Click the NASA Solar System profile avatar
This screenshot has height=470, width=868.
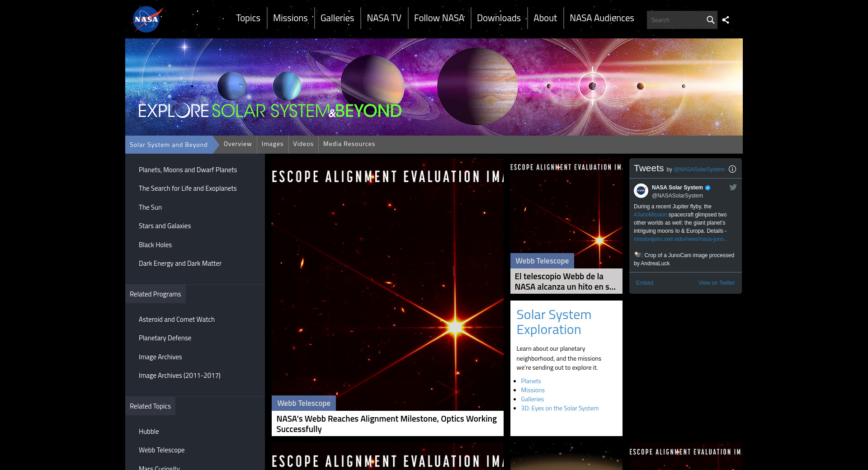point(641,191)
